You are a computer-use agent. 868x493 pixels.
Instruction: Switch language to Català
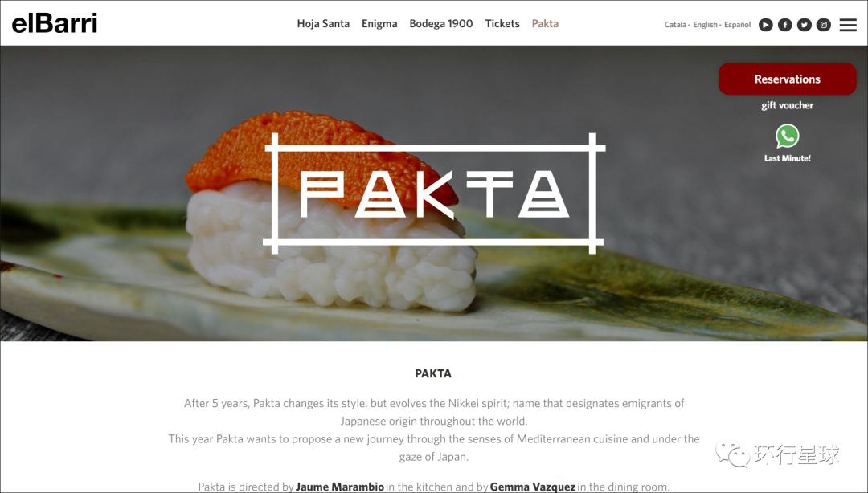(675, 25)
